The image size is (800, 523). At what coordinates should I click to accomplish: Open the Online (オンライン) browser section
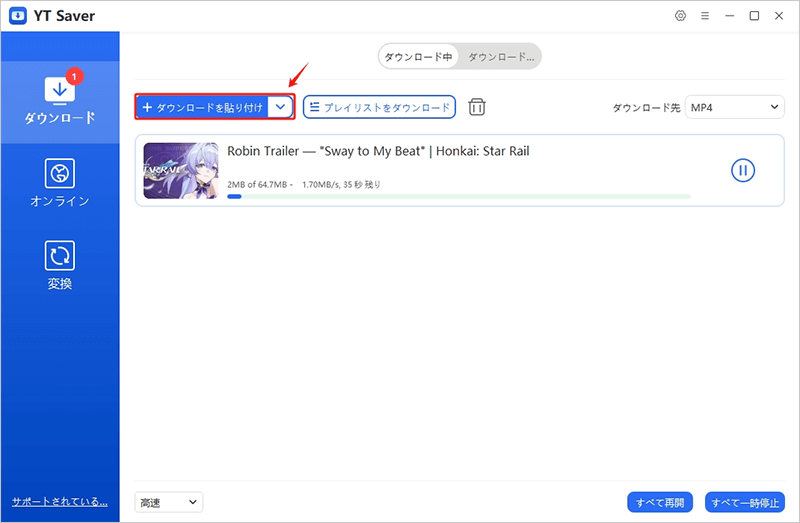[x=60, y=183]
